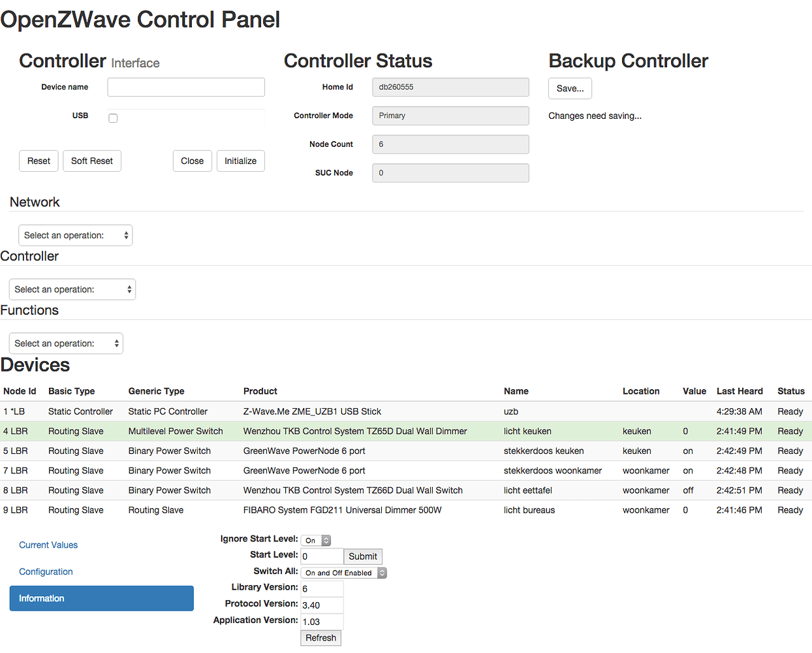Open the Functions 'Select an operation' dropdown
Screen dimensions: 812x653
pos(65,343)
